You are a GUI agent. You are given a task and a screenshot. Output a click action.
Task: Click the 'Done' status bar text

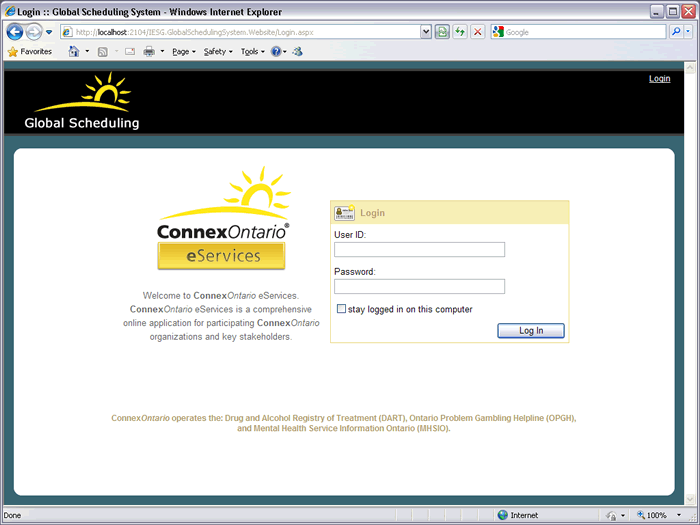(x=12, y=516)
